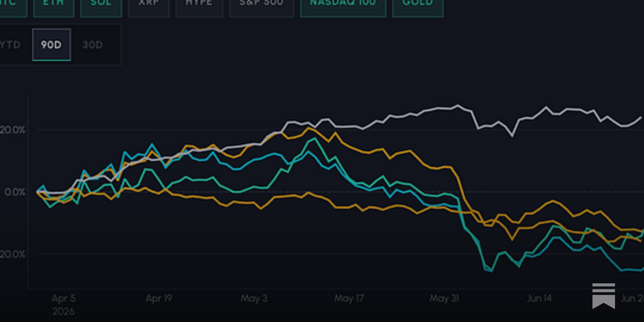This screenshot has width=644, height=322.
Task: Click the Jun 14 axis label
Action: (x=539, y=298)
